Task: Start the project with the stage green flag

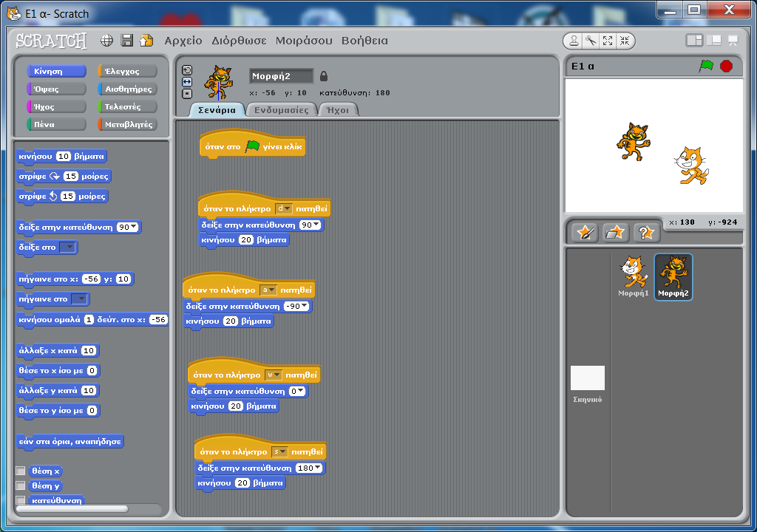Action: coord(706,66)
